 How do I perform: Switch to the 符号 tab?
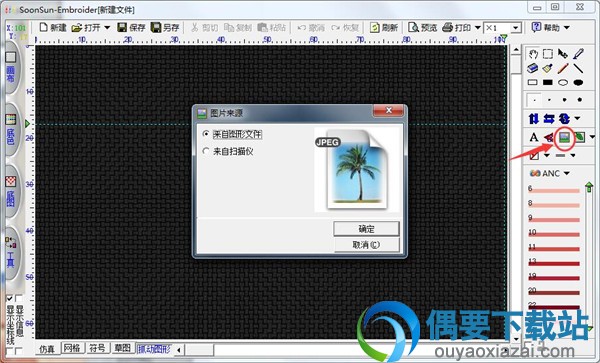[x=97, y=348]
